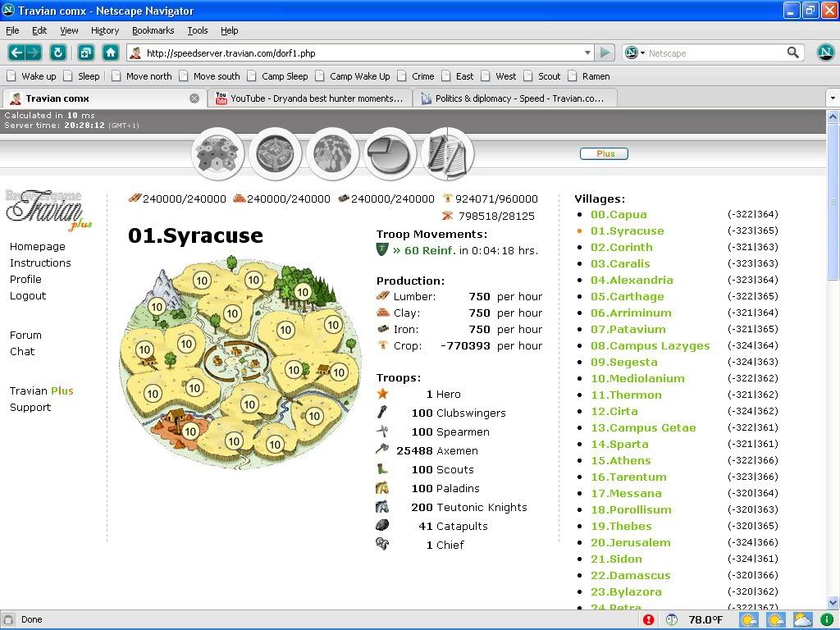This screenshot has width=840, height=630.
Task: Select village 08.Campus Lazyges
Action: pos(651,345)
